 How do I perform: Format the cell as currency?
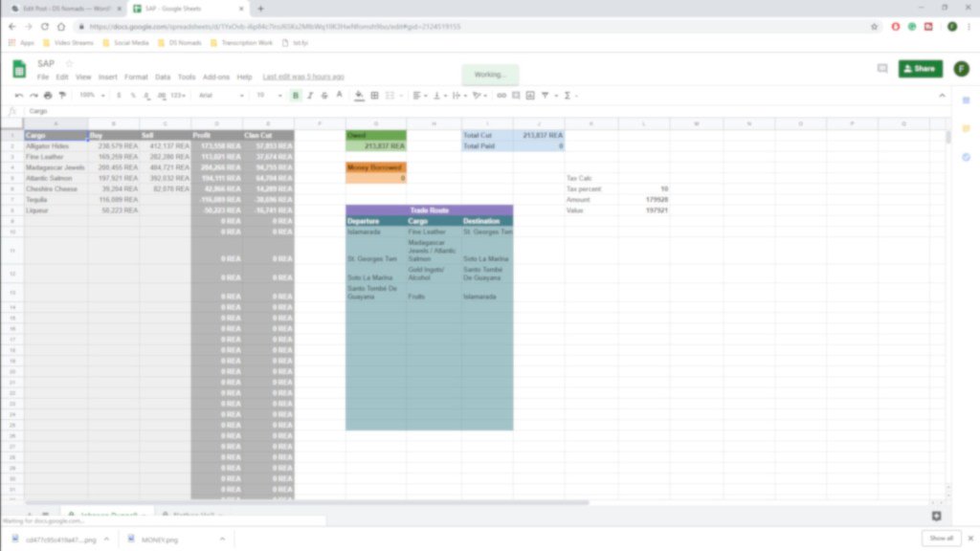(x=119, y=96)
